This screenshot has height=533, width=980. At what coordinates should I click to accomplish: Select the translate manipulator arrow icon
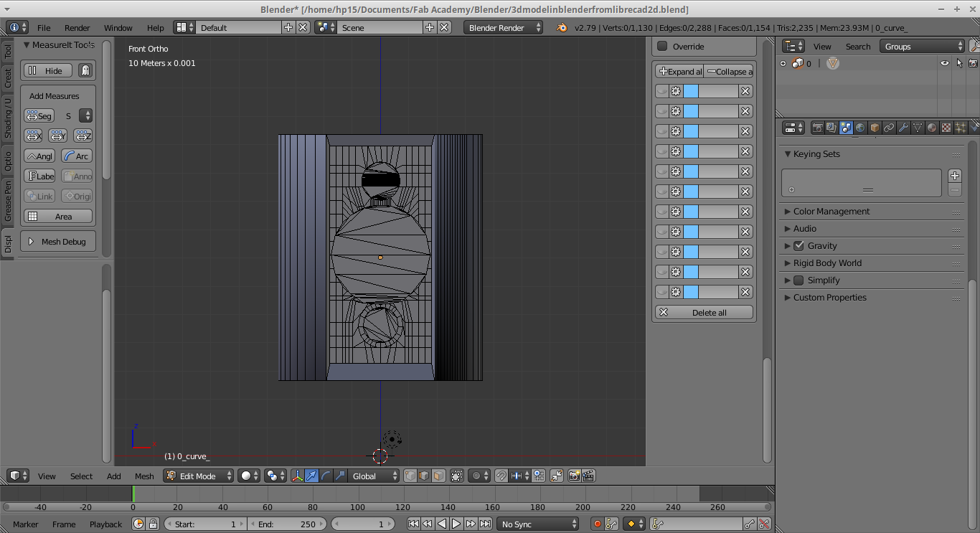click(x=312, y=476)
